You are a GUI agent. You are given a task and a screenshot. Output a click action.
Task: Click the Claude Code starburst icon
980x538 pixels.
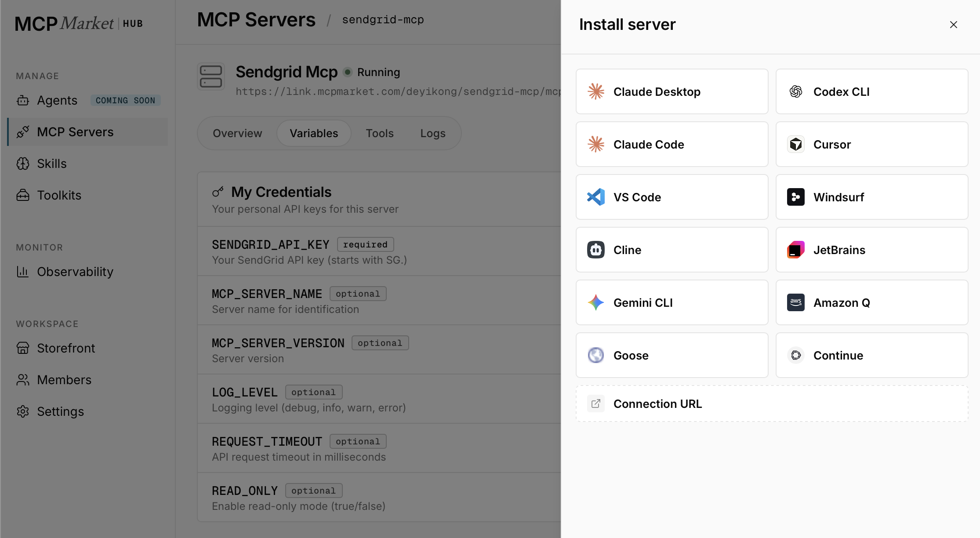coord(596,144)
